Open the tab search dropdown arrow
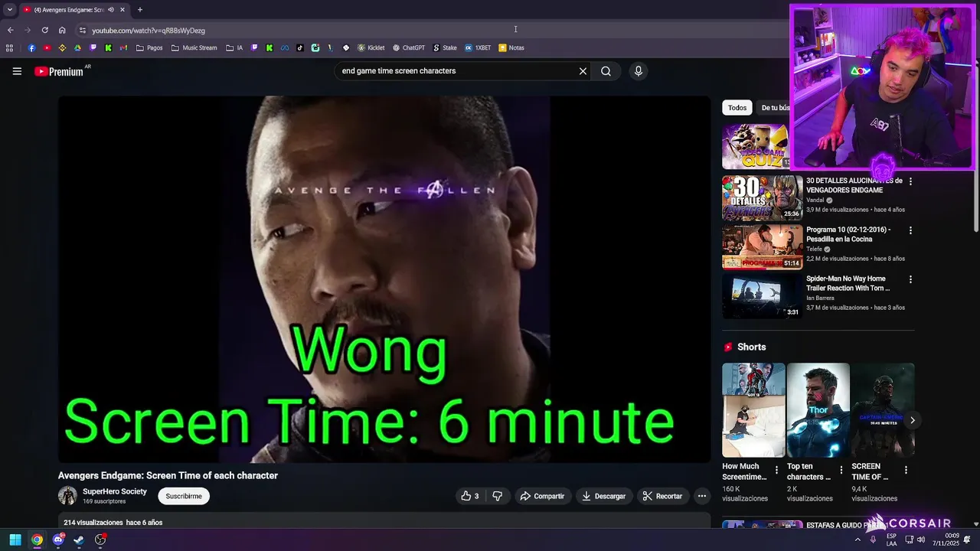This screenshot has height=551, width=980. tap(9, 10)
